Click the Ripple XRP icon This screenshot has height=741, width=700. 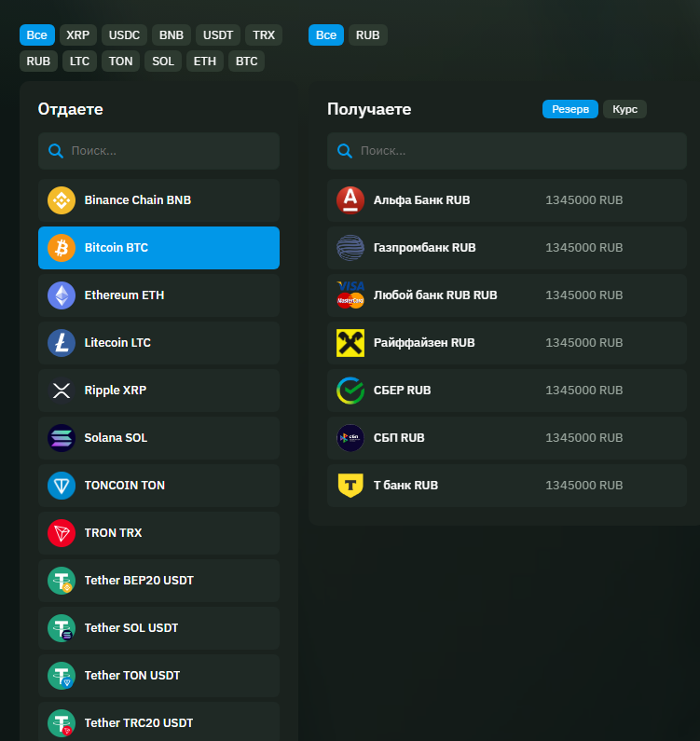(x=62, y=391)
